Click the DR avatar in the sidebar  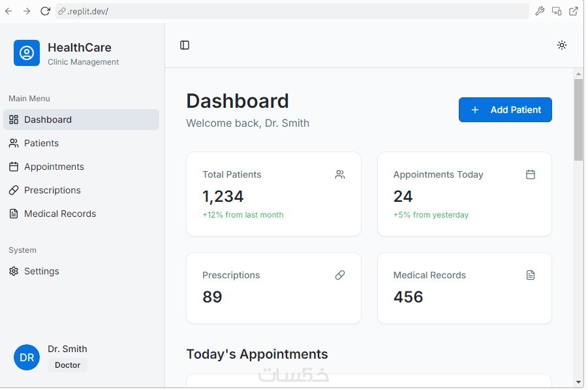pyautogui.click(x=27, y=357)
